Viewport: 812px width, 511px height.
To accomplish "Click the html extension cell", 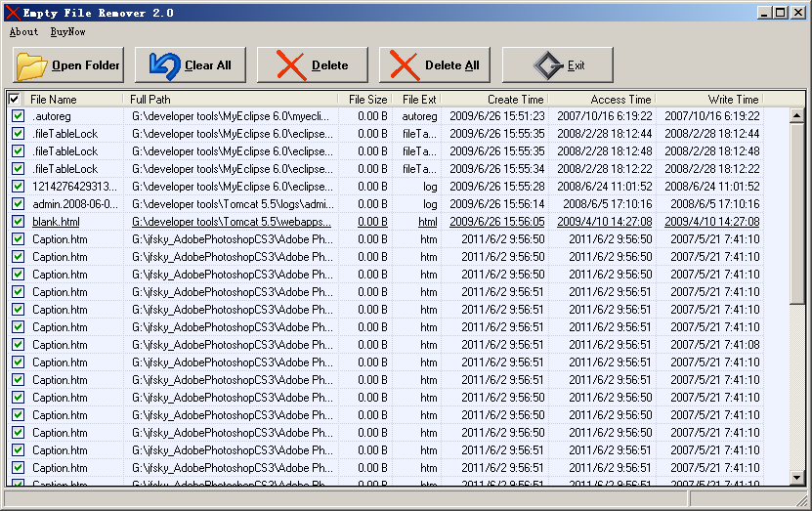I will [428, 222].
